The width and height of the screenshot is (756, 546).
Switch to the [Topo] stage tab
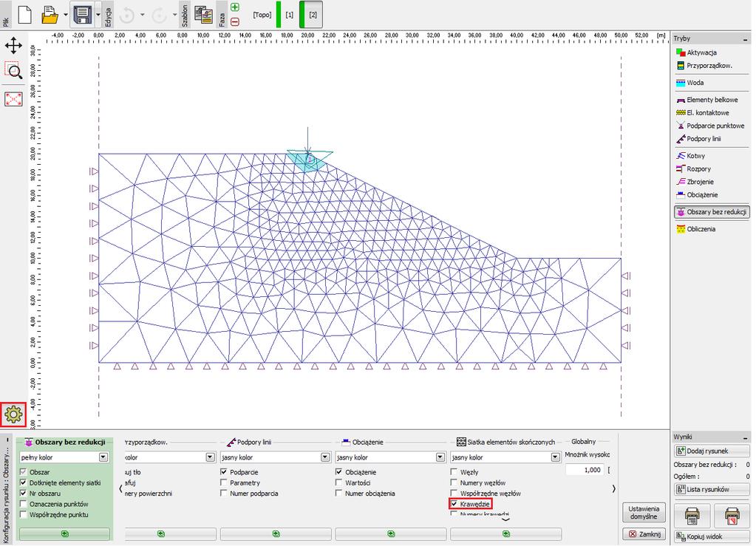[x=262, y=15]
